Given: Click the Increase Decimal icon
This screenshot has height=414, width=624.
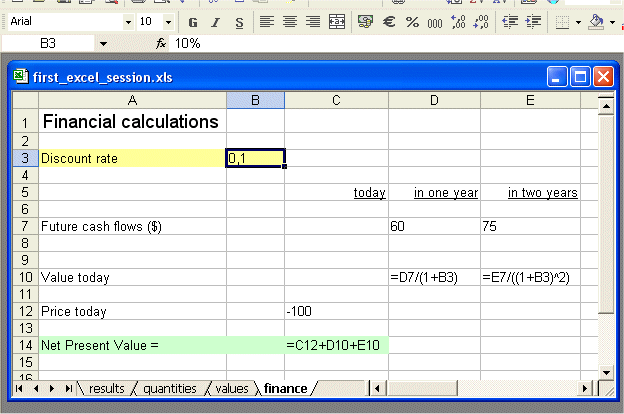Looking at the screenshot, I should [x=459, y=22].
